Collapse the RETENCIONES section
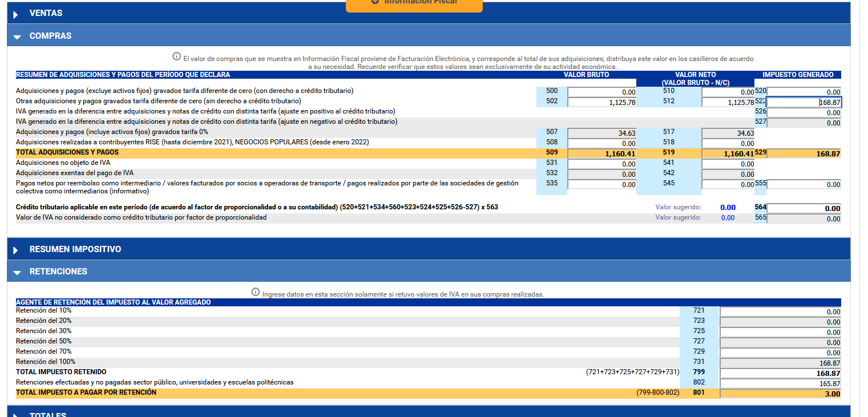Viewport: 868px width, 417px height. pos(17,272)
